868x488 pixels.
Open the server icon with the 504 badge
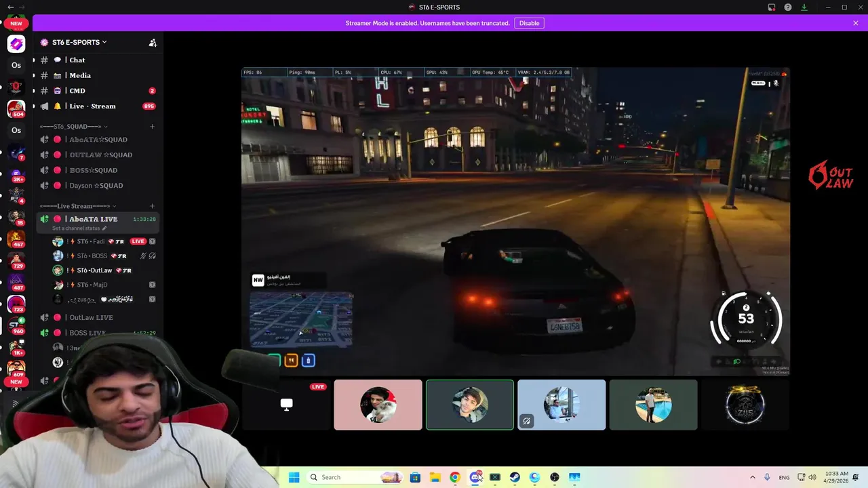click(16, 108)
